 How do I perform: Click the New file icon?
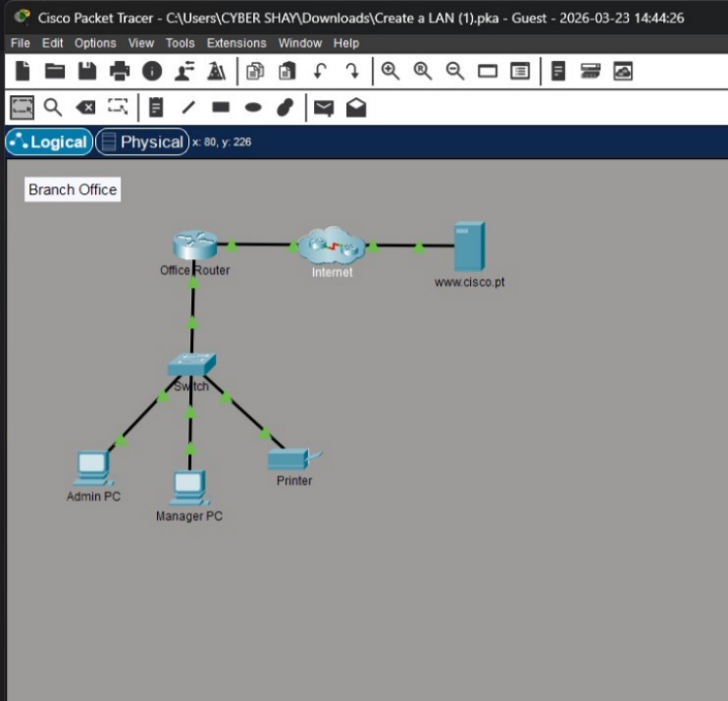23,72
